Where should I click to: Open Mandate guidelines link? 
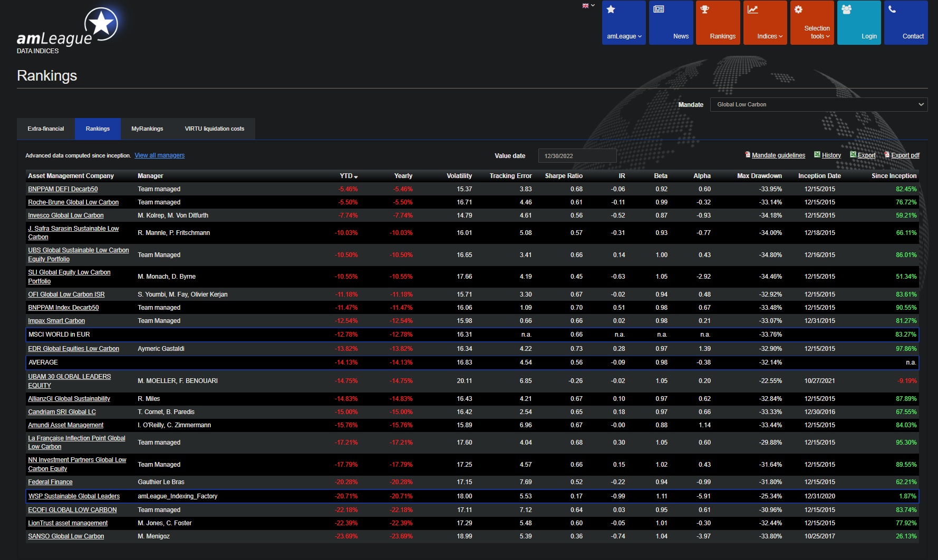click(x=779, y=155)
